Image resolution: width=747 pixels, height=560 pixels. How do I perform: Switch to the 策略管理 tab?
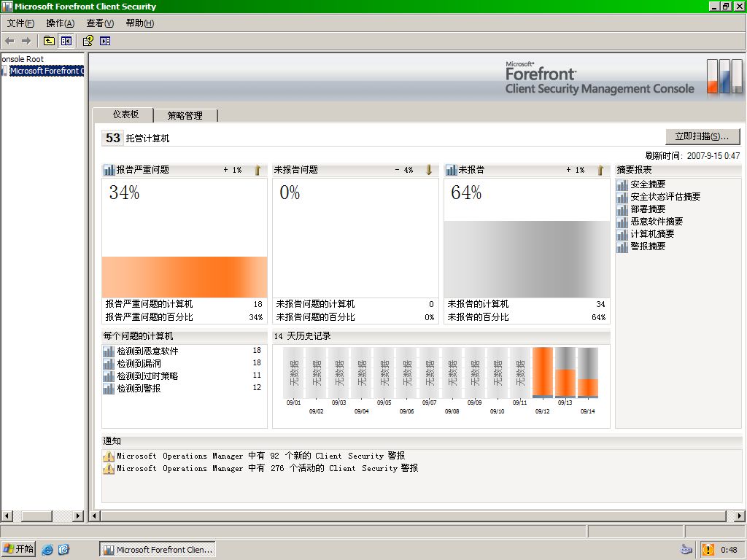click(185, 115)
